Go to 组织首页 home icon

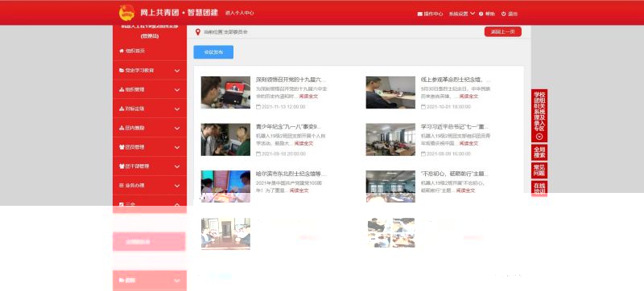tap(122, 51)
